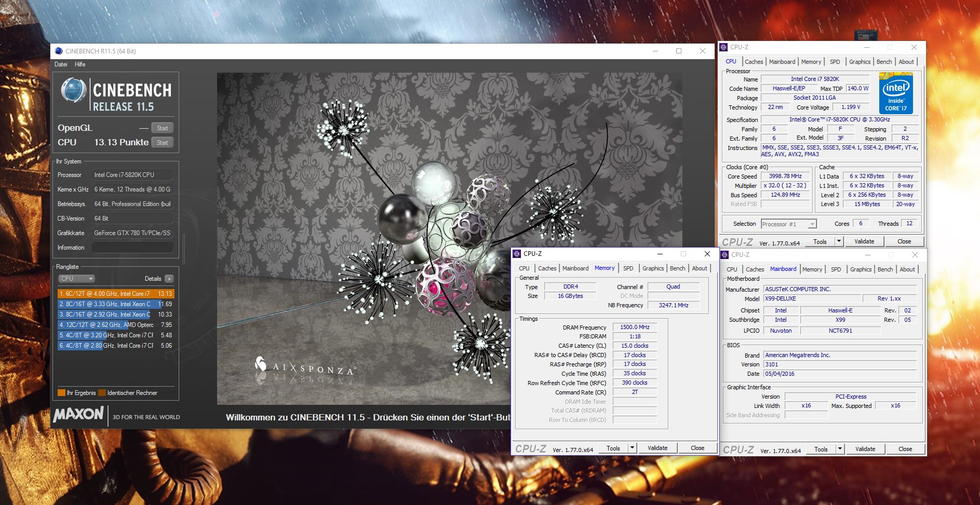Click Tools button in Memory CPU-Z window
This screenshot has height=505, width=980.
coord(613,448)
